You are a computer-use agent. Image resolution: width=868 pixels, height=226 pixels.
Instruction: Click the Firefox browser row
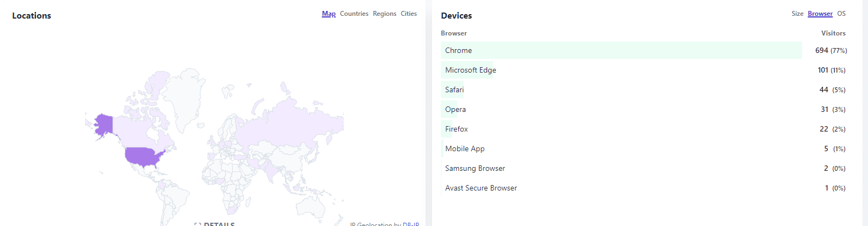click(644, 129)
